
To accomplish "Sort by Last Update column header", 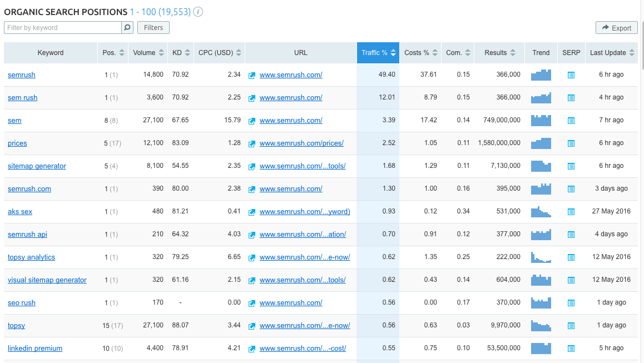I will pyautogui.click(x=612, y=53).
